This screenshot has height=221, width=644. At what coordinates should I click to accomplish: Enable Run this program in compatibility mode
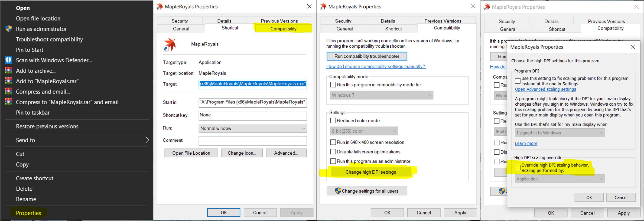pyautogui.click(x=333, y=85)
